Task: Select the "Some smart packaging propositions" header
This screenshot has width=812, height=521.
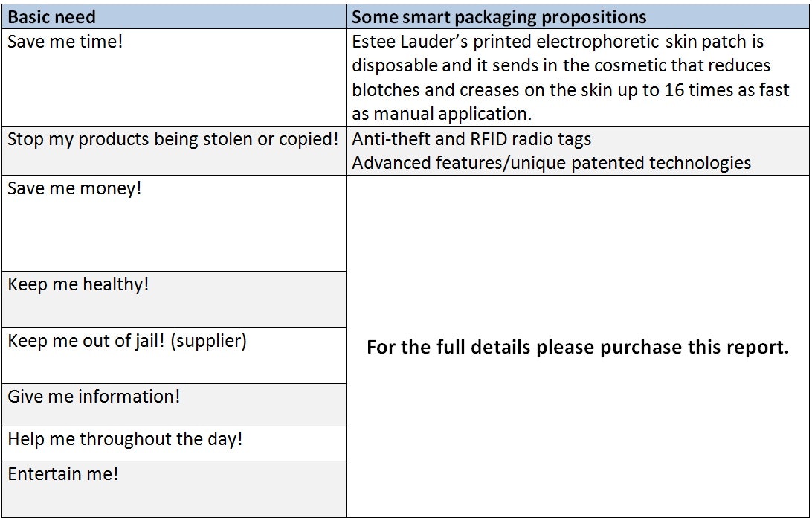Action: click(x=499, y=16)
